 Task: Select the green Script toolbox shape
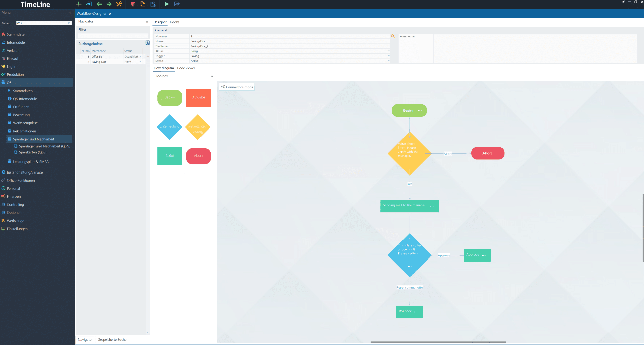coord(170,156)
